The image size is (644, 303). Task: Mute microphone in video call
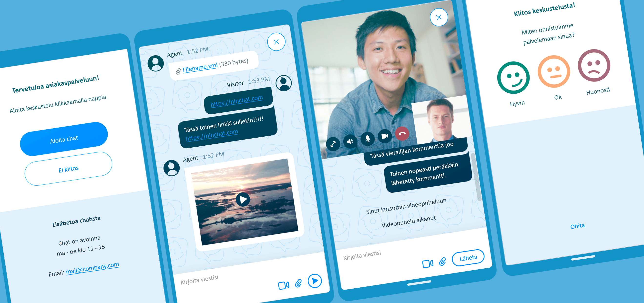pos(368,139)
